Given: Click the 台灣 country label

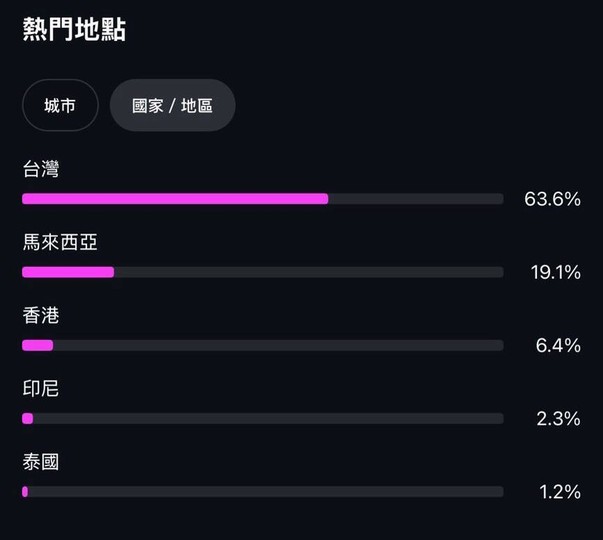Looking at the screenshot, I should 41,169.
